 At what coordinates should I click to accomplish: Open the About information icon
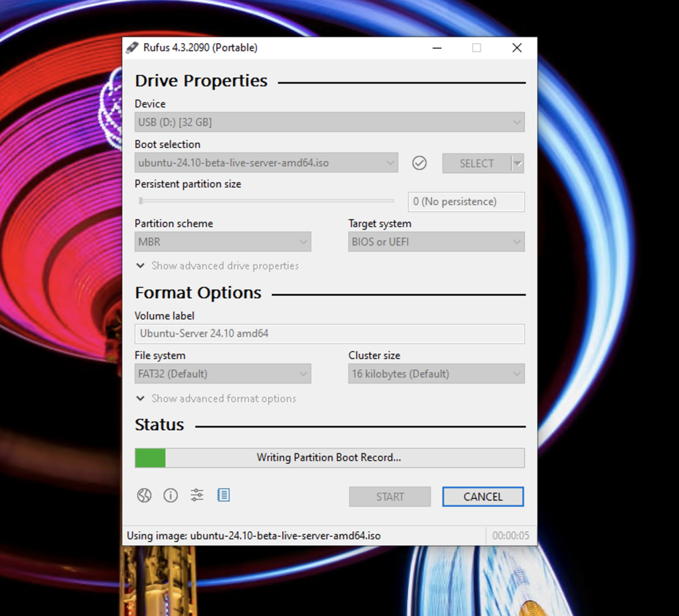pyautogui.click(x=170, y=496)
